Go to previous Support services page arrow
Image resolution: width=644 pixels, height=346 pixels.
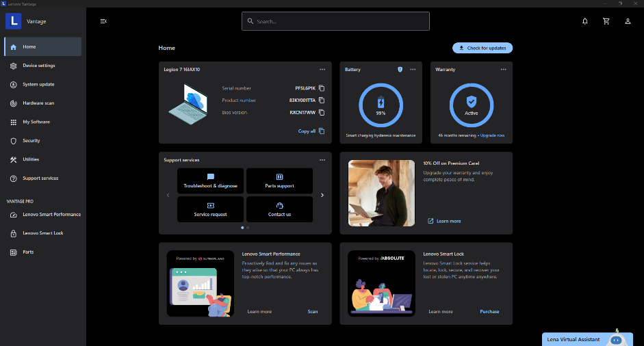click(x=168, y=196)
